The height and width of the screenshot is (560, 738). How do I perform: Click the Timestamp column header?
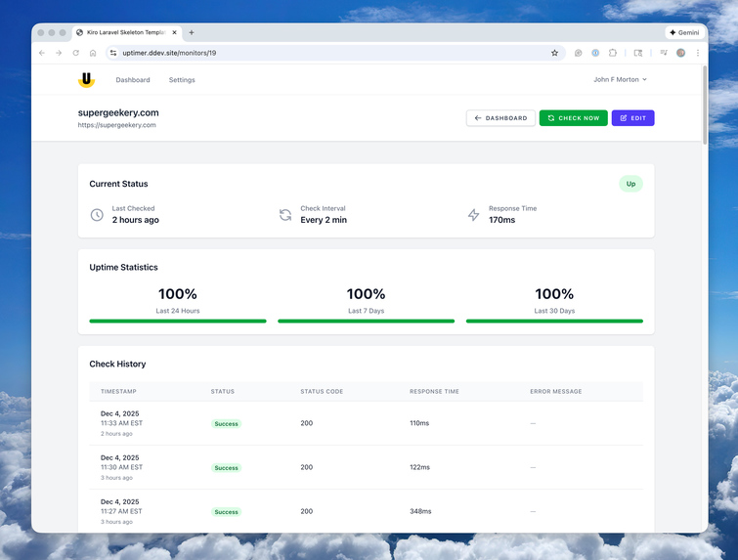tap(118, 392)
